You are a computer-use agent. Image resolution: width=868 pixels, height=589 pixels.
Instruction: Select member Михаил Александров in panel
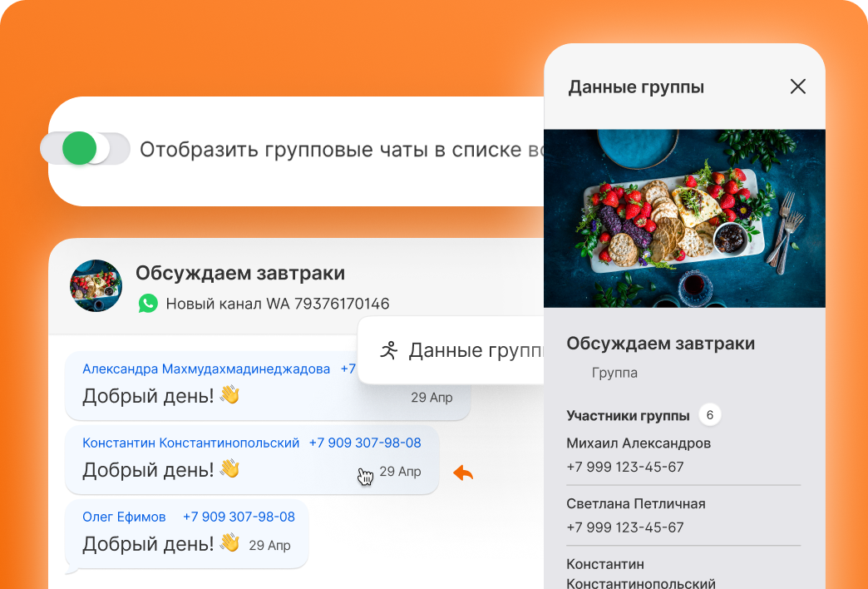pyautogui.click(x=639, y=443)
